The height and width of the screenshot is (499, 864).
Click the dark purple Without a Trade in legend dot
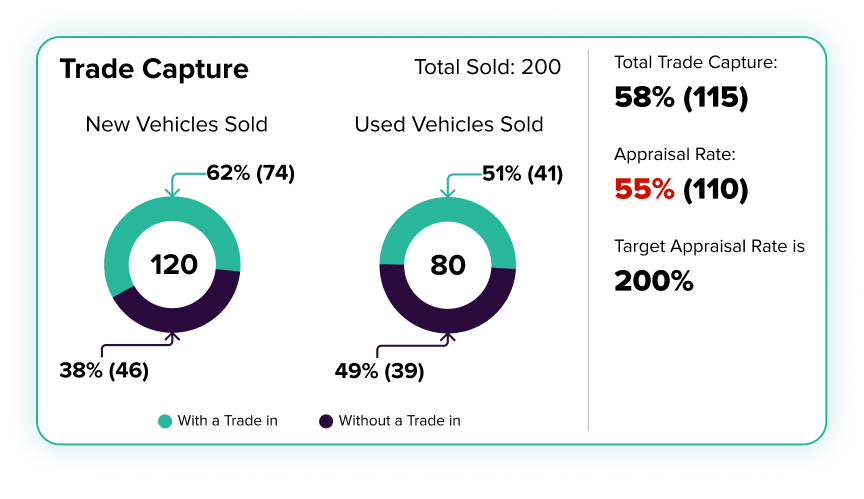coord(326,421)
